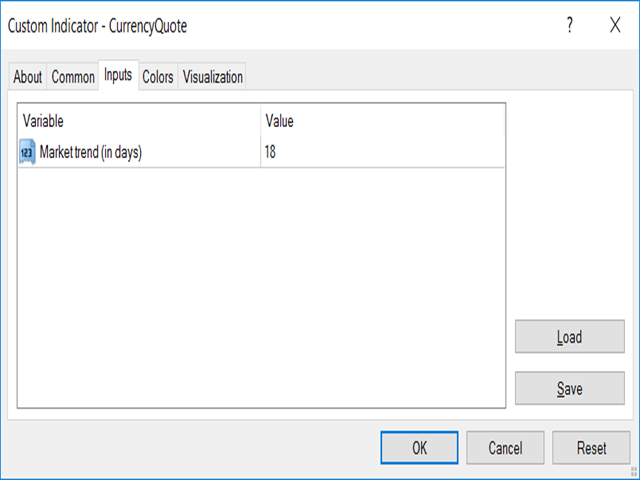640x480 pixels.
Task: Click the Custom Indicator - CurrencyQuote title bar
Action: coord(250,27)
